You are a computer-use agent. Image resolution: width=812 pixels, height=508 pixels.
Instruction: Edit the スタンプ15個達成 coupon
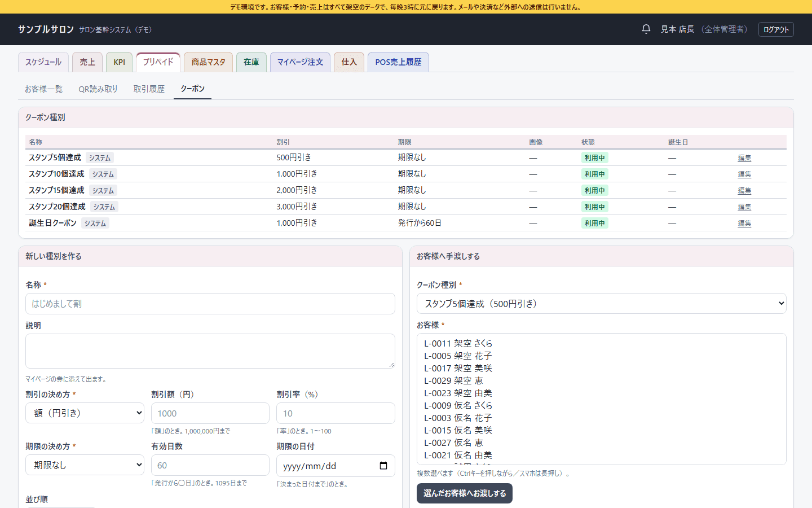pyautogui.click(x=744, y=191)
